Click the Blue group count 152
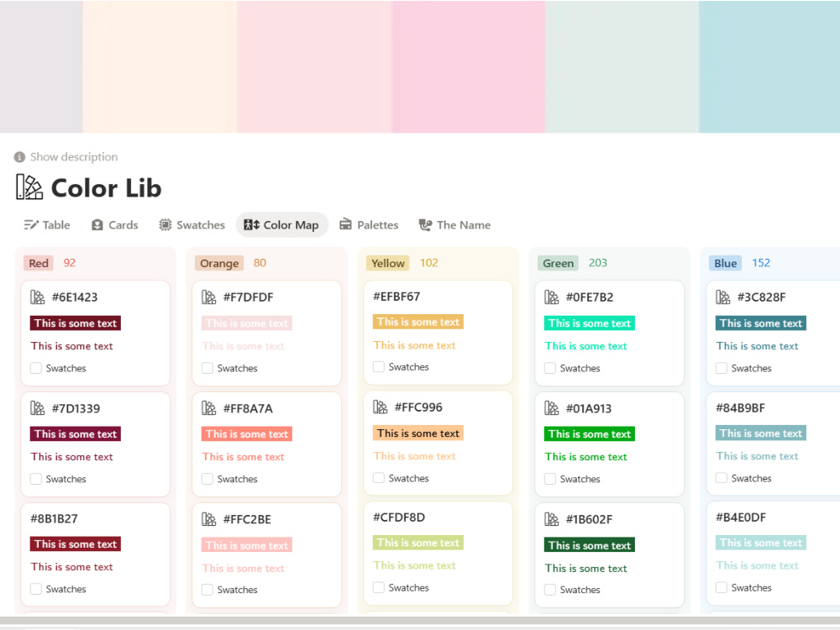The height and width of the screenshot is (630, 840). [x=761, y=262]
